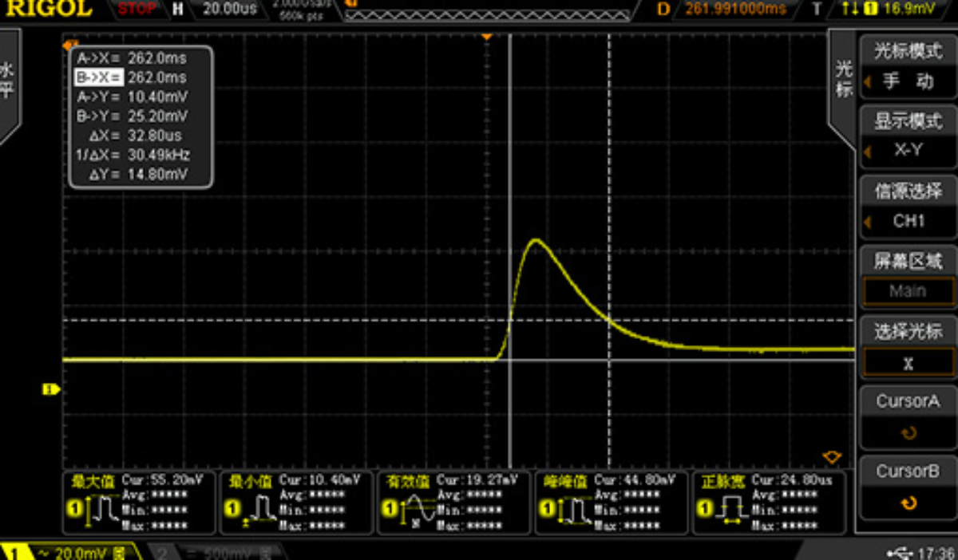958x560 pixels.
Task: Click the 正脉宽 positive pulse width icon
Action: (728, 508)
